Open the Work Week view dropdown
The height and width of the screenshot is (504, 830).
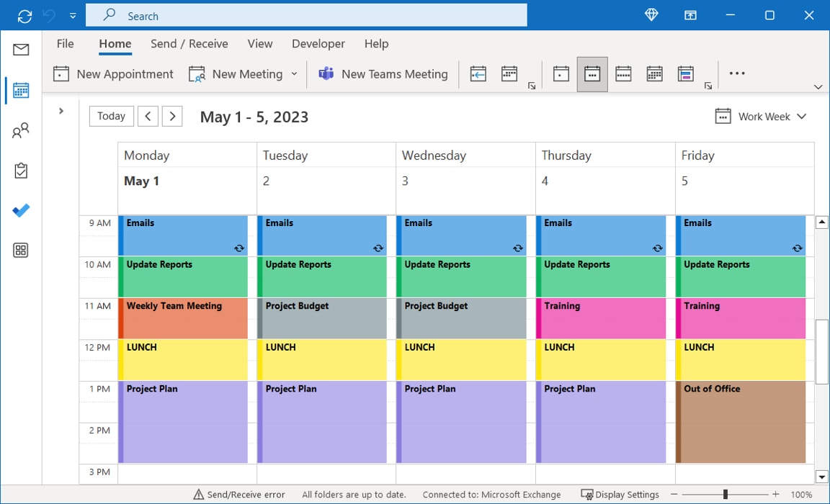801,116
